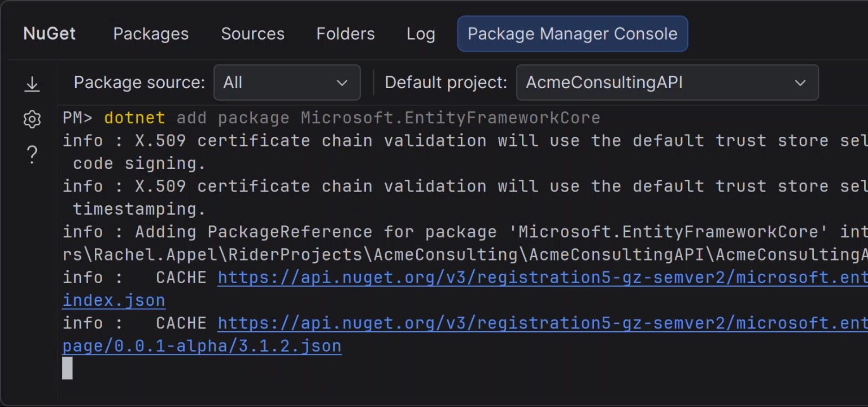Image resolution: width=868 pixels, height=407 pixels.
Task: Open the second CACHE api.nuget.org registration link
Action: (542, 323)
